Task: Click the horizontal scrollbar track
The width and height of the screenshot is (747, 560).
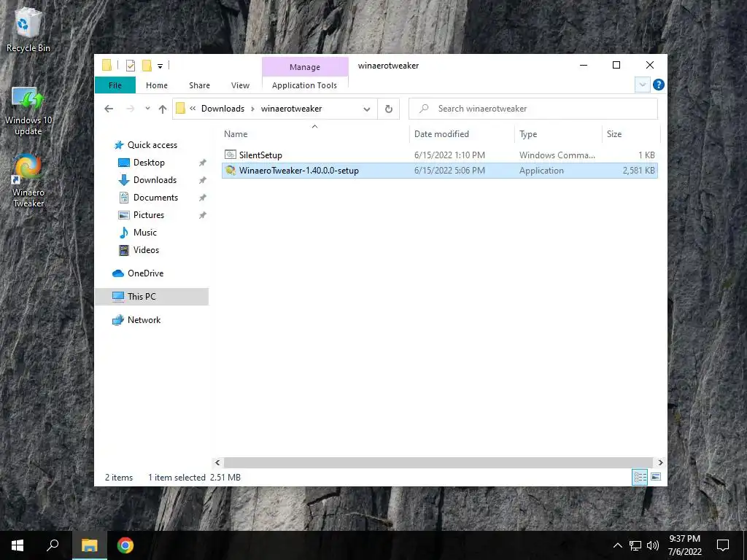Action: pos(438,462)
